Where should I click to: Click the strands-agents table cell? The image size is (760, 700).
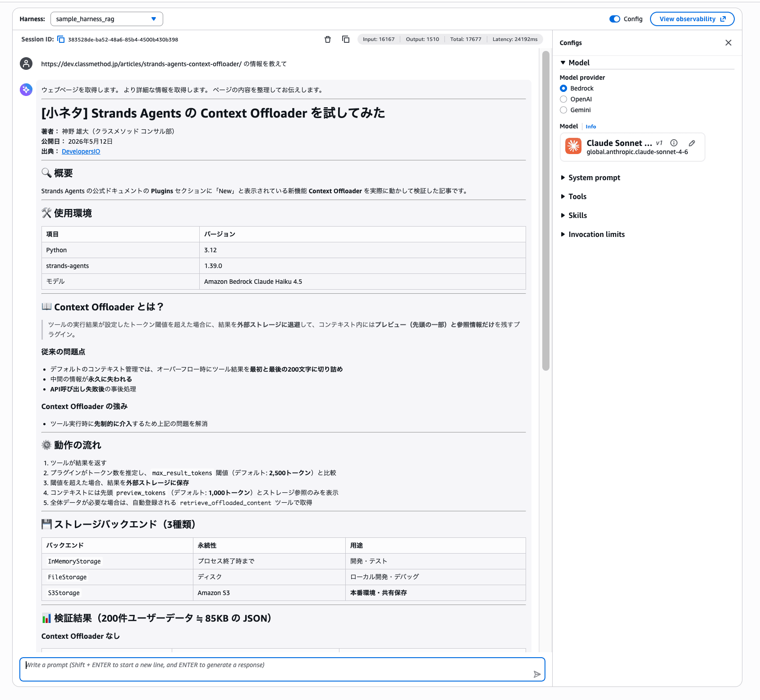(x=120, y=266)
